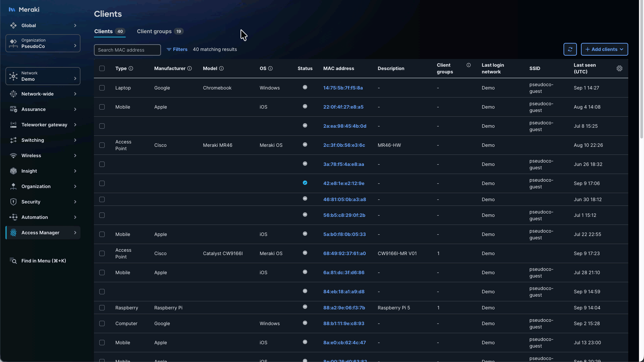Switch to the Client groups tab
This screenshot has width=644, height=362.
point(160,31)
